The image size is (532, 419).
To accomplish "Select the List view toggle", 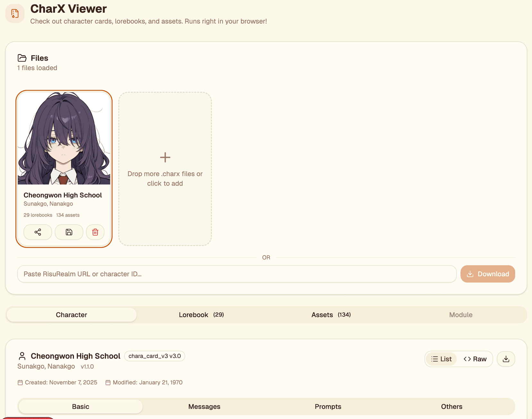I will pyautogui.click(x=441, y=359).
